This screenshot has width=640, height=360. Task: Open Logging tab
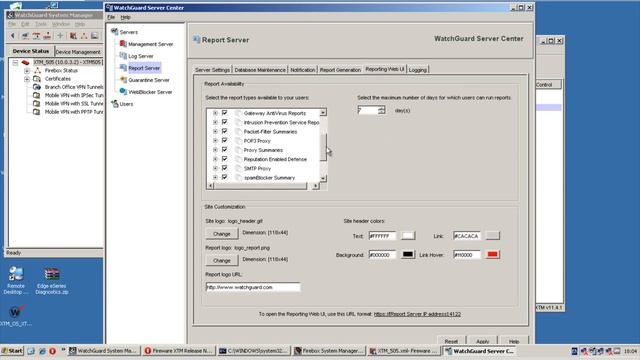point(418,70)
